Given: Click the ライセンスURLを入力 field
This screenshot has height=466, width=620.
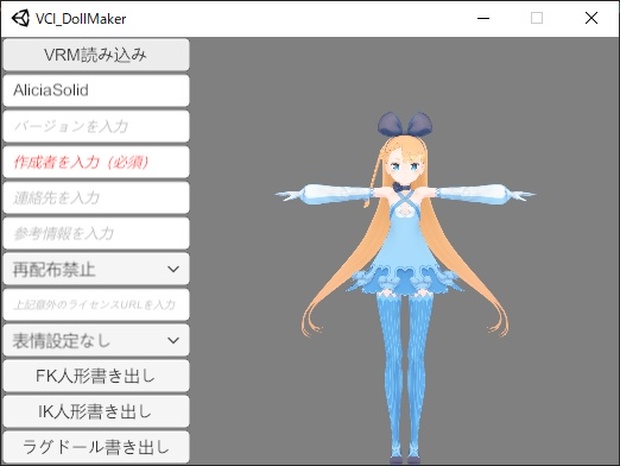Looking at the screenshot, I should click(x=96, y=304).
